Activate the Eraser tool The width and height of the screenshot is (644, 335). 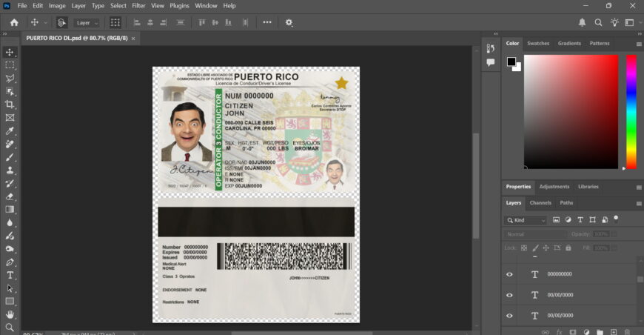[10, 196]
